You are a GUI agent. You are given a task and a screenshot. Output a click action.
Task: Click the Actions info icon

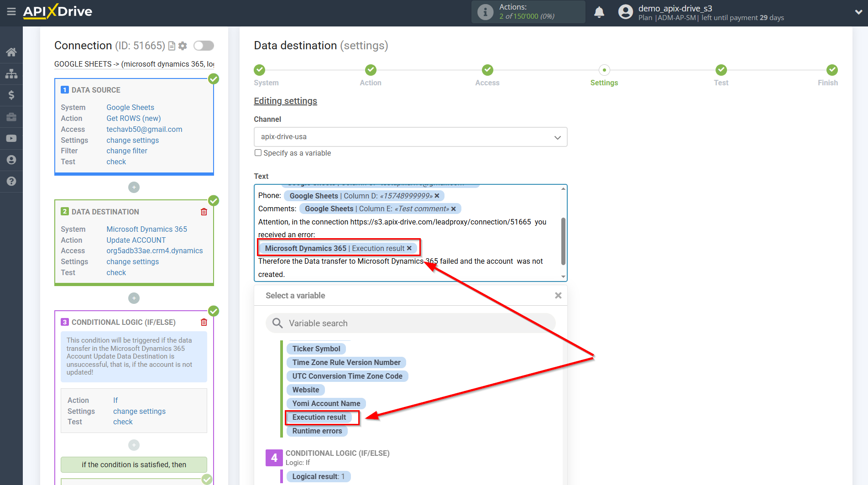tap(485, 12)
